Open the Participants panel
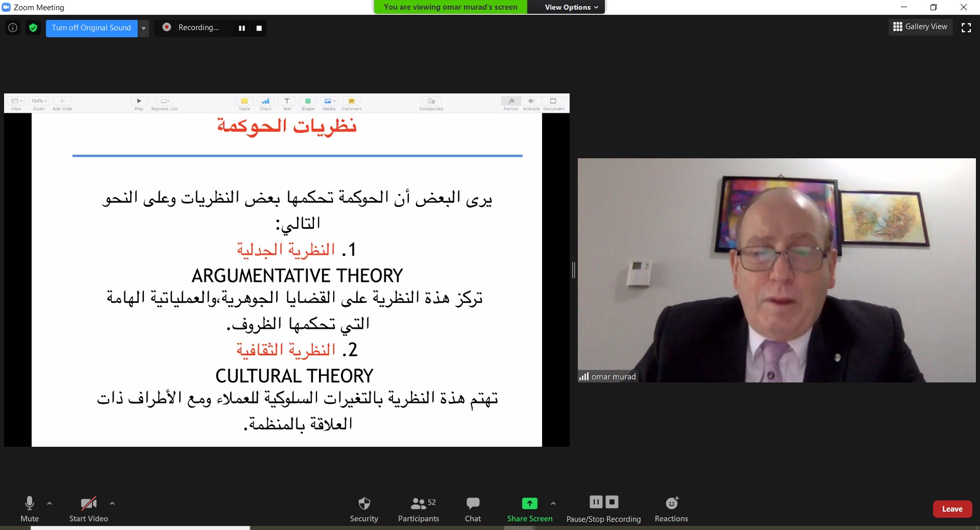 pos(418,509)
